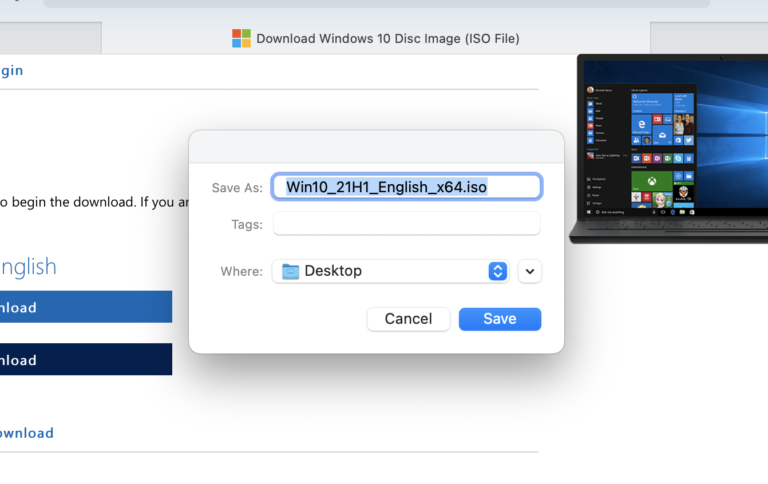Screen dimensions: 768x484
Task: Click the 'gin' link at top left
Action: 12,71
